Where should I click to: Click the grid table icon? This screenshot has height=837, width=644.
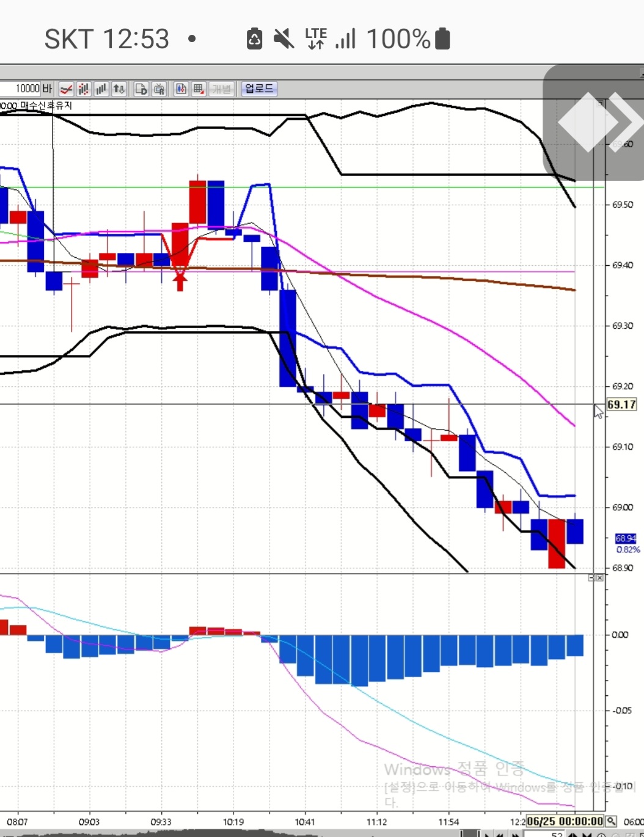pyautogui.click(x=199, y=89)
